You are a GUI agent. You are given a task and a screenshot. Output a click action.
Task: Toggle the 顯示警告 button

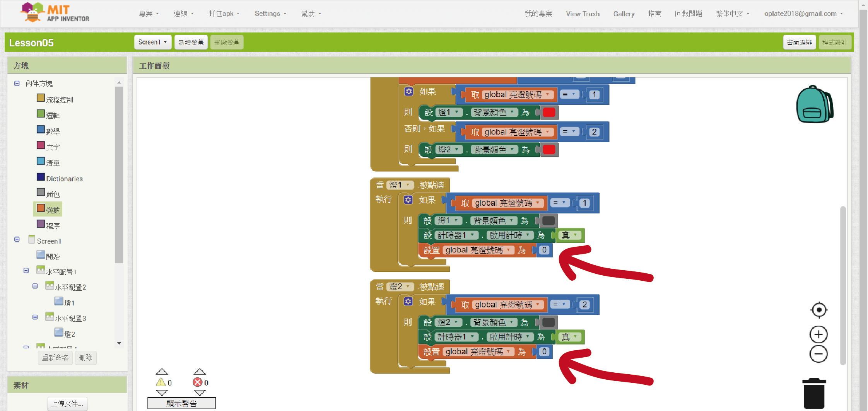pos(181,403)
